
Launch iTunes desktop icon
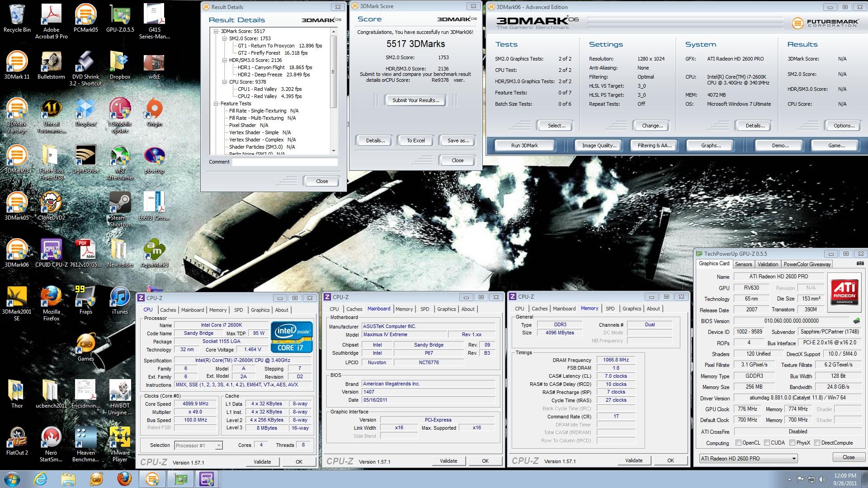pyautogui.click(x=120, y=300)
